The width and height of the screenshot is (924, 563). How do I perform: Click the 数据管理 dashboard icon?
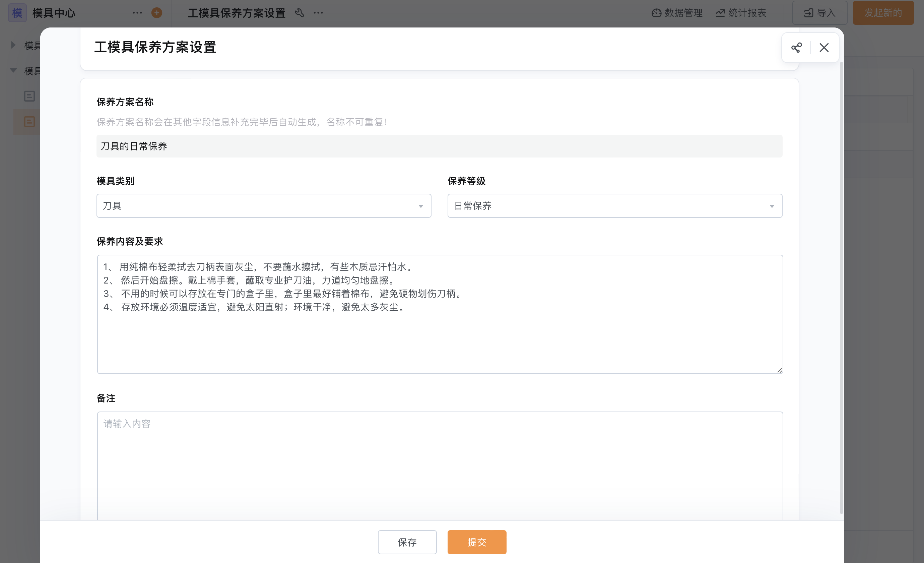656,13
